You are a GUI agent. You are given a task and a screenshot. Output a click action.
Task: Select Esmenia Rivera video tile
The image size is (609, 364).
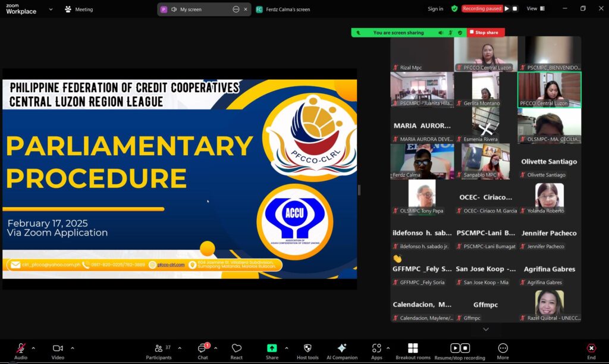coord(485,125)
